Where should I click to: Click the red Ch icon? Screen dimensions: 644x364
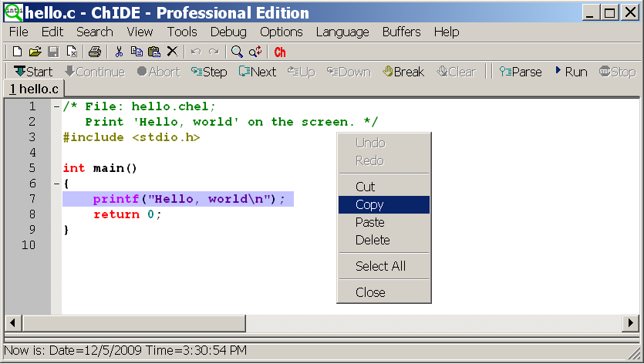tap(280, 52)
